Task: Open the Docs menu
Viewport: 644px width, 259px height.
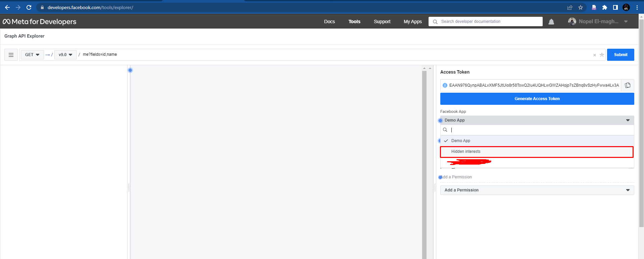Action: click(329, 21)
